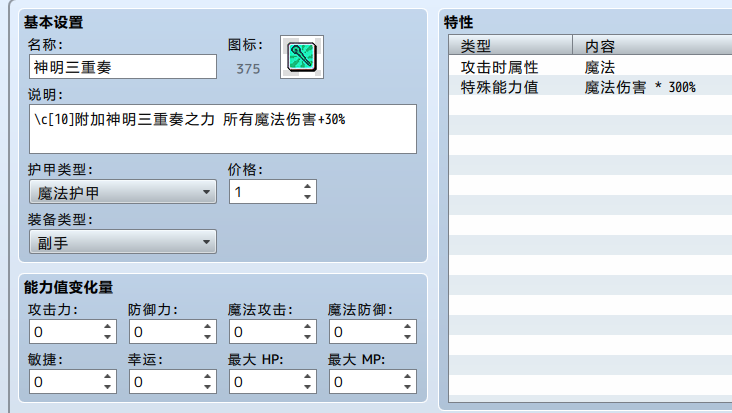
Task: Increase 最大 MP with the up arrow
Action: click(x=407, y=376)
